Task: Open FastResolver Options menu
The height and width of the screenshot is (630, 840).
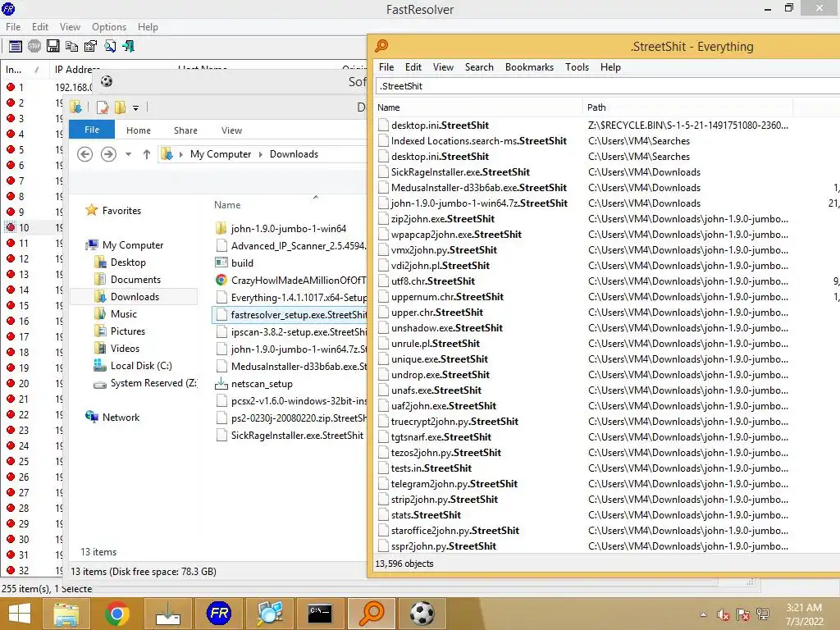Action: pos(109,27)
